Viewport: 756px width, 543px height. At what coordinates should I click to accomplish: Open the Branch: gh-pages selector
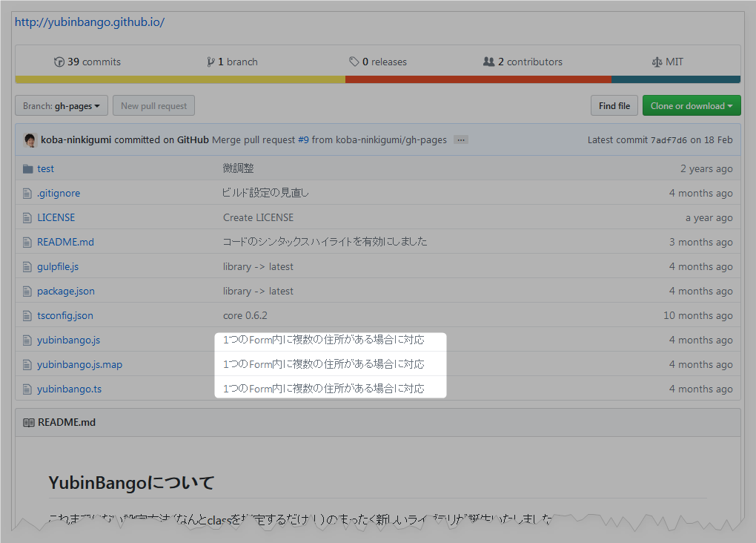(x=61, y=105)
